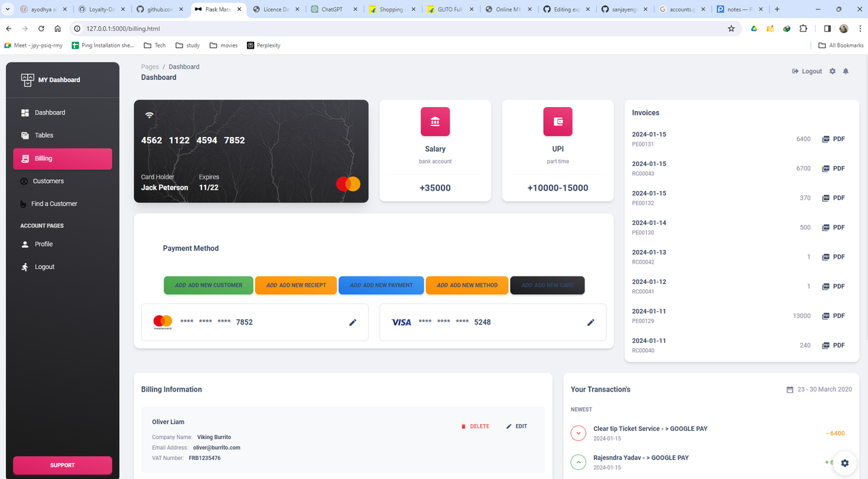Screen dimensions: 868x479
Task: Open the Tech bookmarks folder
Action: (x=155, y=45)
